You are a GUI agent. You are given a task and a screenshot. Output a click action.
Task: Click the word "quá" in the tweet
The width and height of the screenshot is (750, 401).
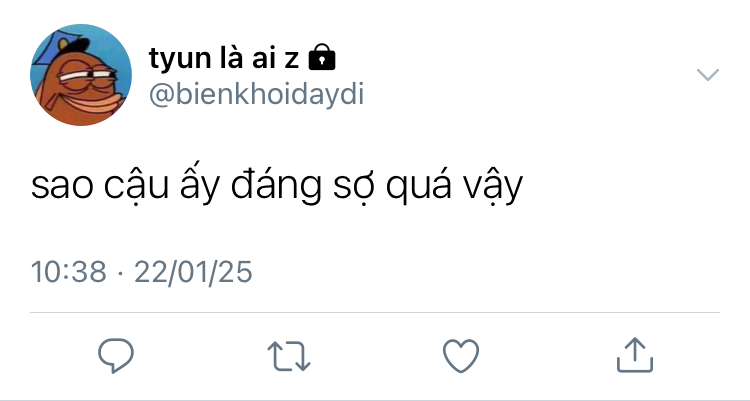tap(419, 186)
